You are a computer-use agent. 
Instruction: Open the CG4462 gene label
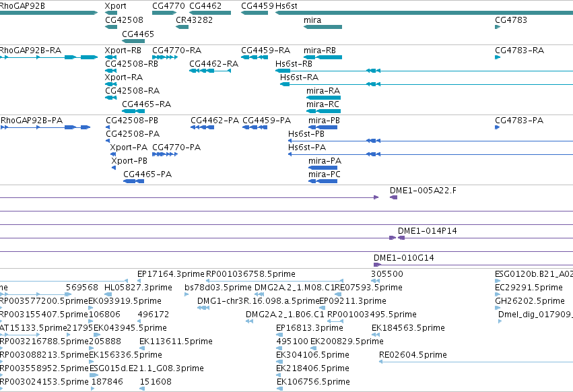click(205, 5)
